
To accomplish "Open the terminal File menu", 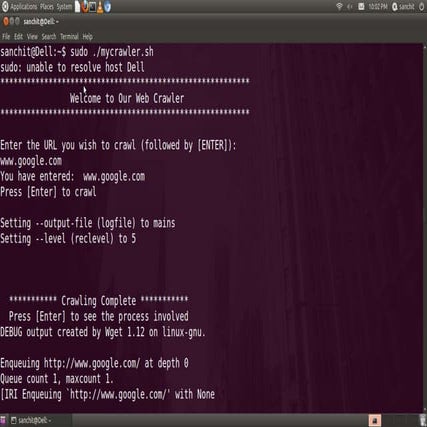I will click(x=6, y=37).
